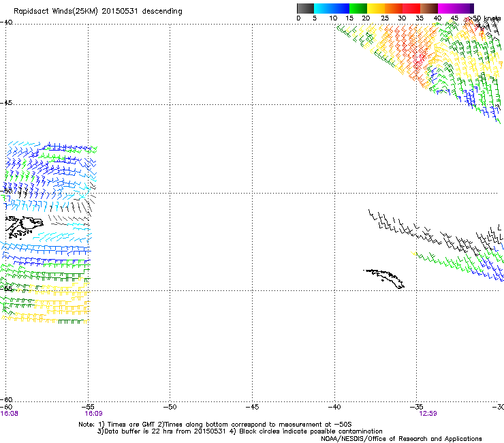Click the brown 35-40 knots legend color
Viewport: 504px width, 443px height.
point(429,8)
